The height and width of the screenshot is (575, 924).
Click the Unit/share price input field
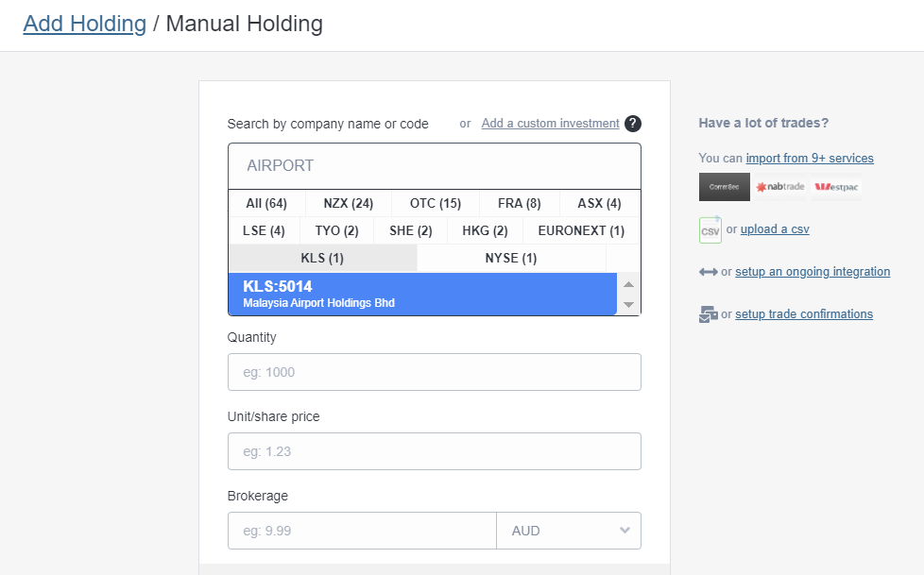435,451
